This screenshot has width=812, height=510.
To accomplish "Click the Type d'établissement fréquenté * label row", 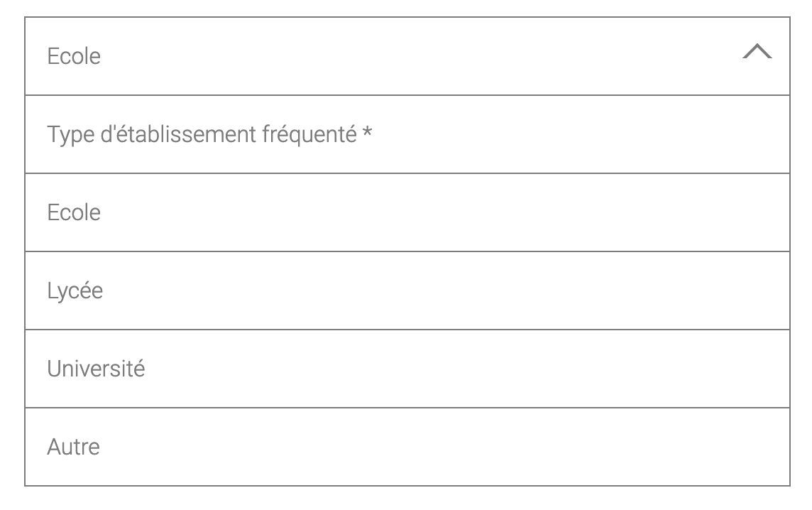I will coord(407,134).
